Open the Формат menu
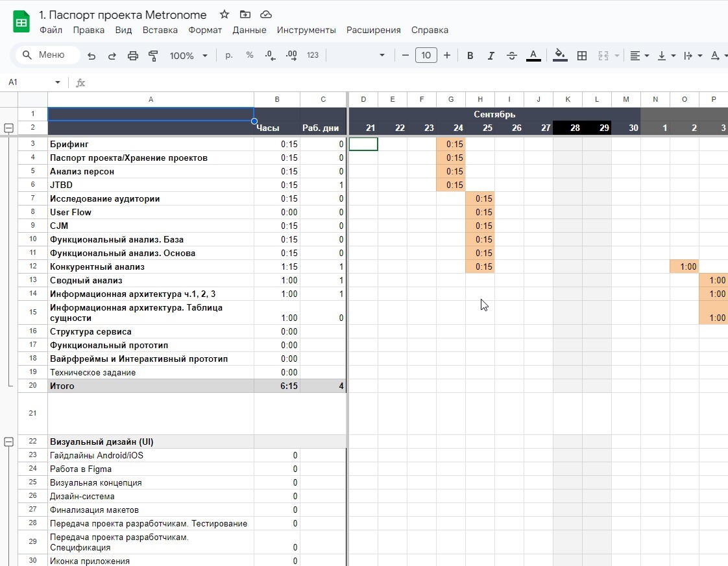 point(205,30)
